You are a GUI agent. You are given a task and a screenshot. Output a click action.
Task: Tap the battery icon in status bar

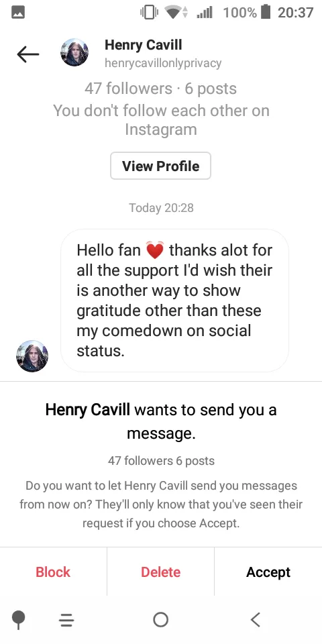[266, 12]
